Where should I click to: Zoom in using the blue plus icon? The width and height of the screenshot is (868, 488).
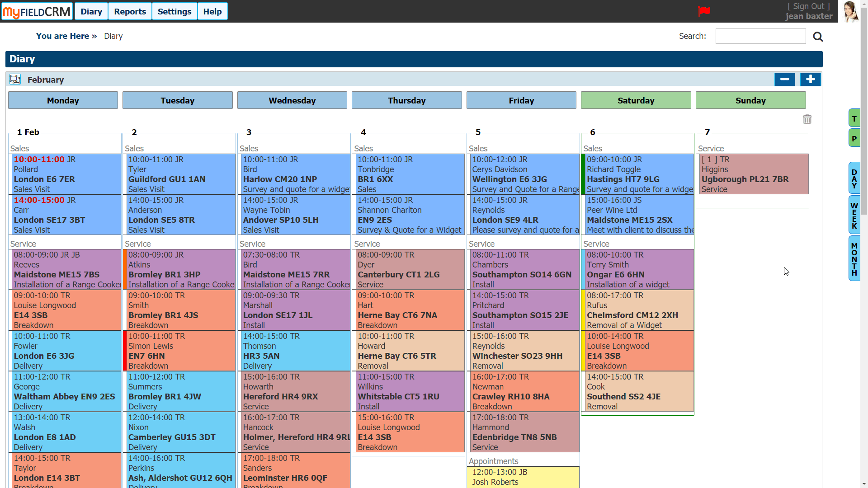point(810,80)
